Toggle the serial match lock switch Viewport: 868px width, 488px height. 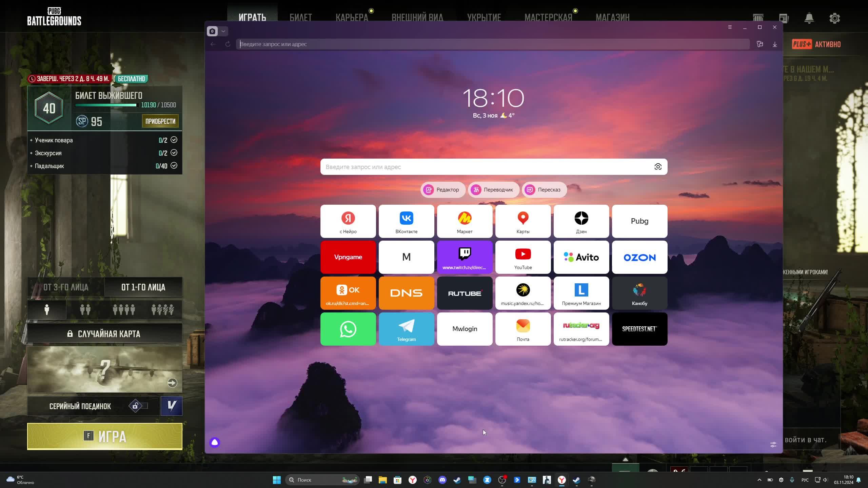(x=138, y=406)
